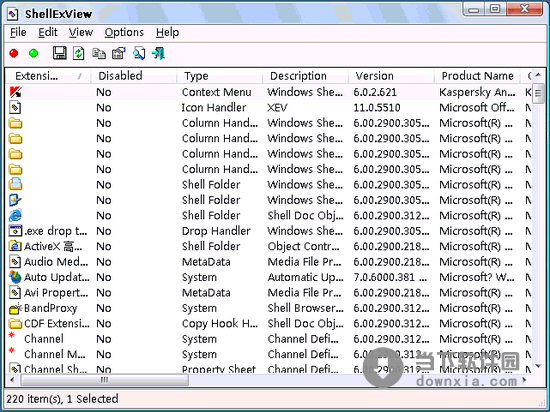Sort by Product Name column header
Viewport: 550px width, 412px height.
click(477, 76)
